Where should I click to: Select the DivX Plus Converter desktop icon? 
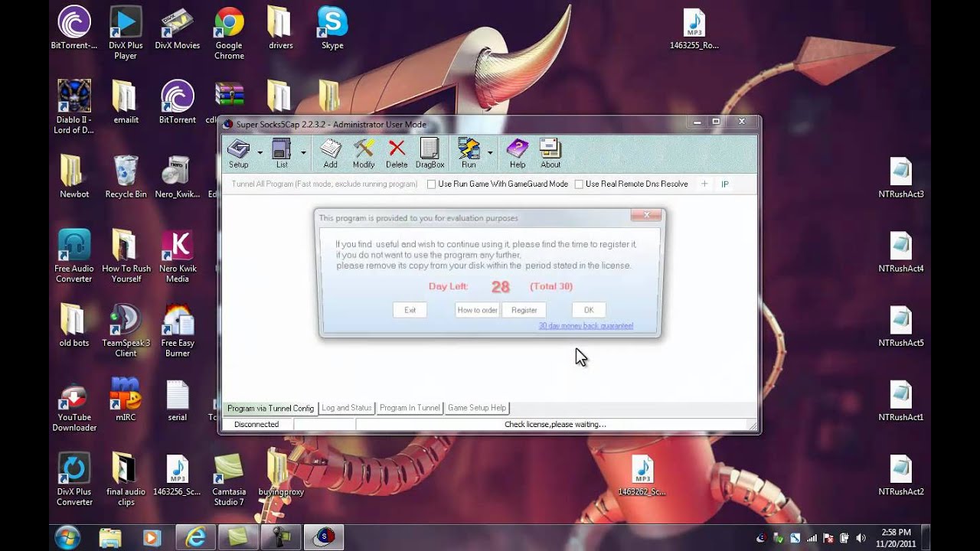point(74,478)
